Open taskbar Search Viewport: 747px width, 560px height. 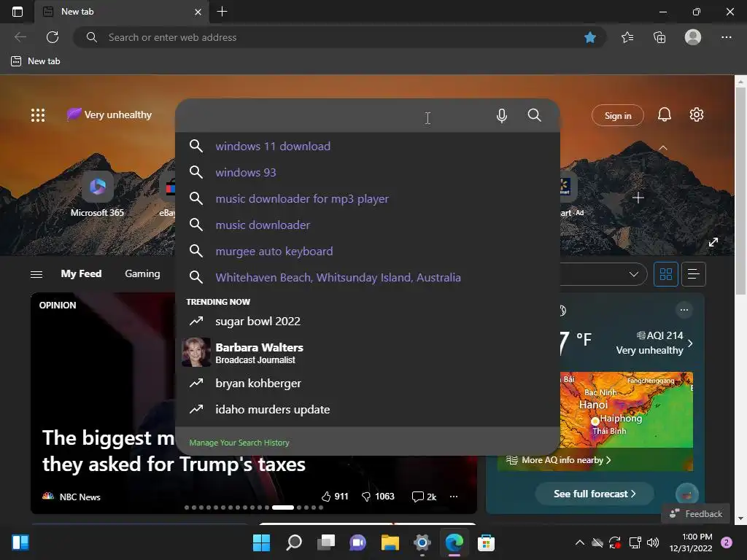[293, 542]
